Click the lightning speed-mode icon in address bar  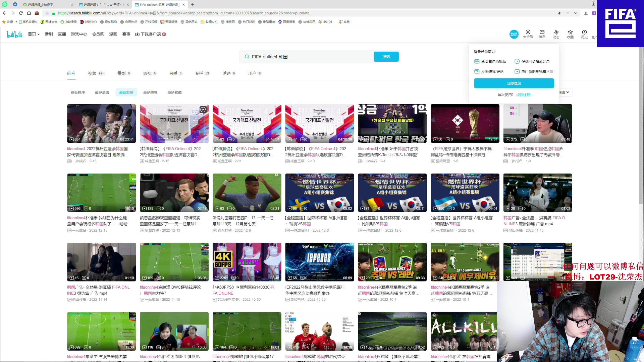(559, 13)
